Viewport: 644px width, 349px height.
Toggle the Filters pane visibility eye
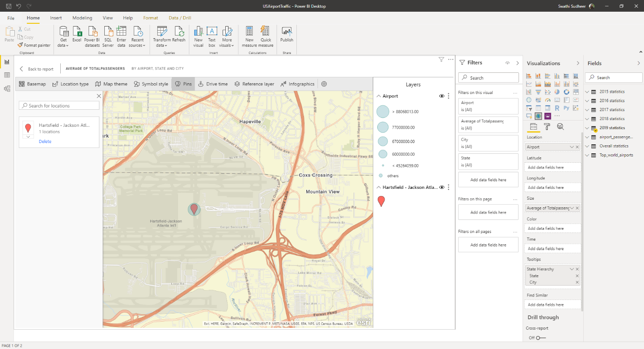click(507, 63)
